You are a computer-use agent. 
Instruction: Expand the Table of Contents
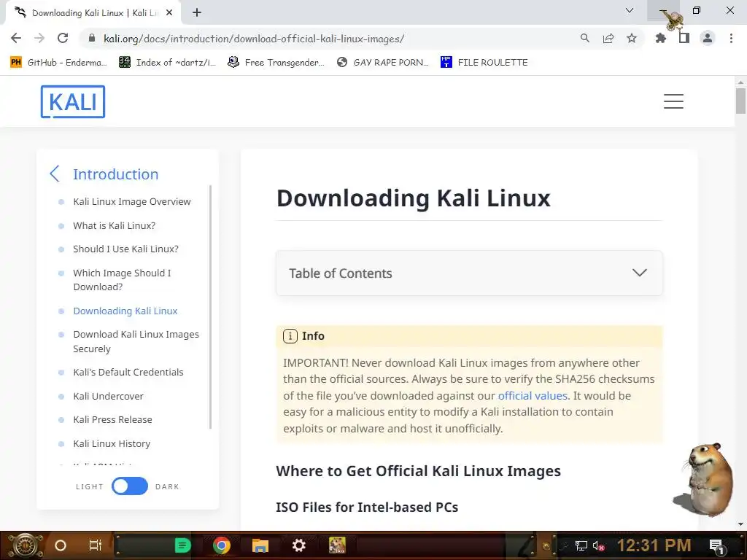click(469, 273)
